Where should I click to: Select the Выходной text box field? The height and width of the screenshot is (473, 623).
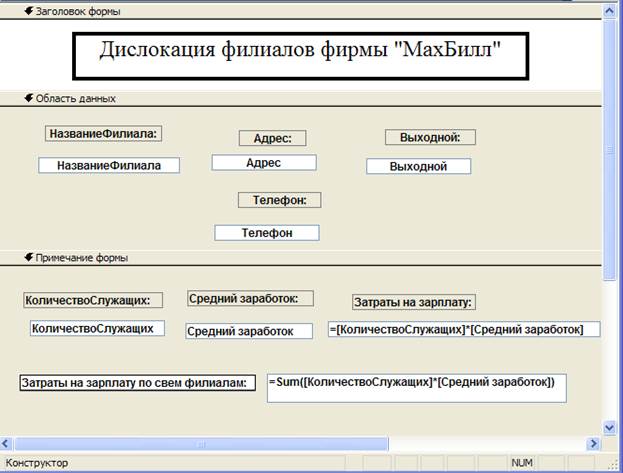(418, 166)
